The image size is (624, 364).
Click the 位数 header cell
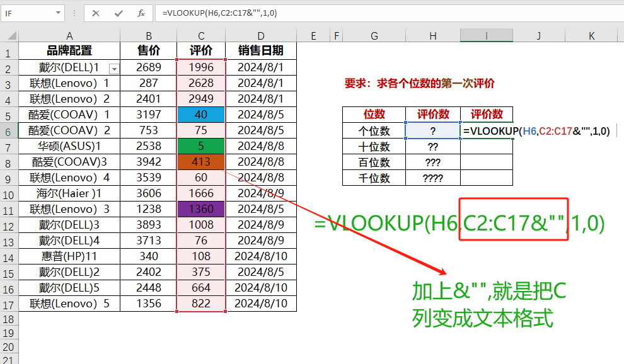point(374,115)
